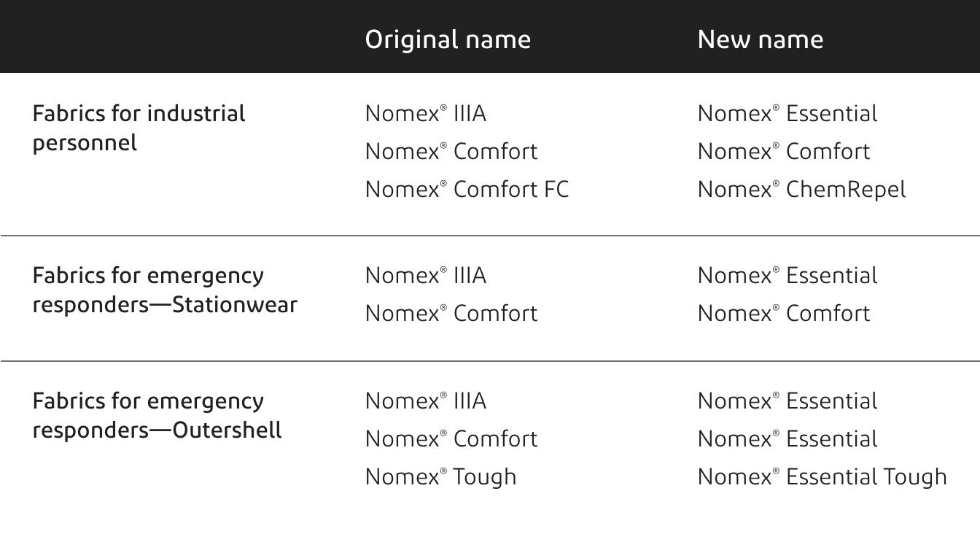The image size is (980, 553).
Task: Select 'Nomex ChemRepel' new name cell
Action: (x=801, y=190)
